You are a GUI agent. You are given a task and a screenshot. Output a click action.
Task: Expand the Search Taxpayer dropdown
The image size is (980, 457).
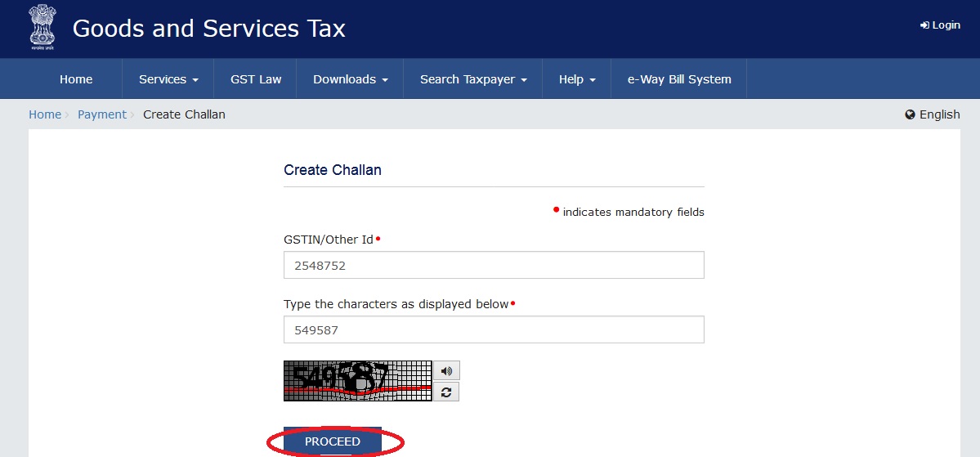tap(473, 79)
